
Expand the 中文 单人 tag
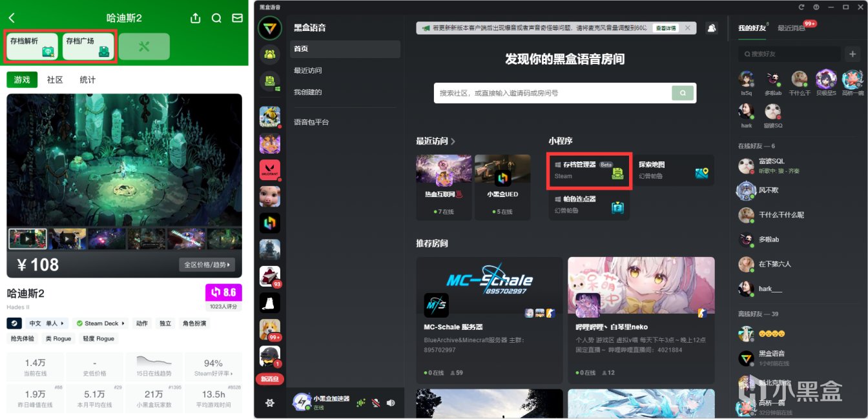(x=46, y=323)
